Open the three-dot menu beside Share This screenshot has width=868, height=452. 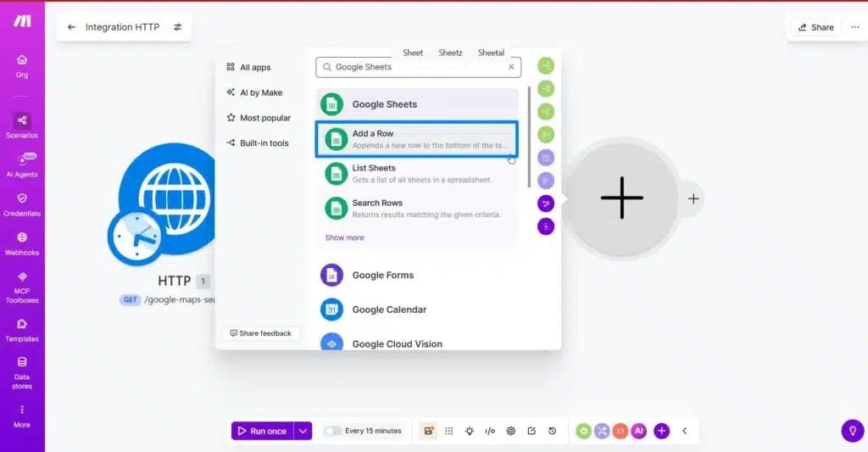pyautogui.click(x=854, y=27)
